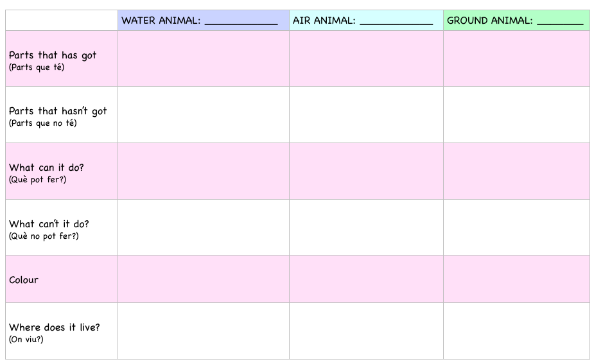The width and height of the screenshot is (594, 364).
Task: Click air animal 'What can't it do?' cell
Action: tap(366, 227)
